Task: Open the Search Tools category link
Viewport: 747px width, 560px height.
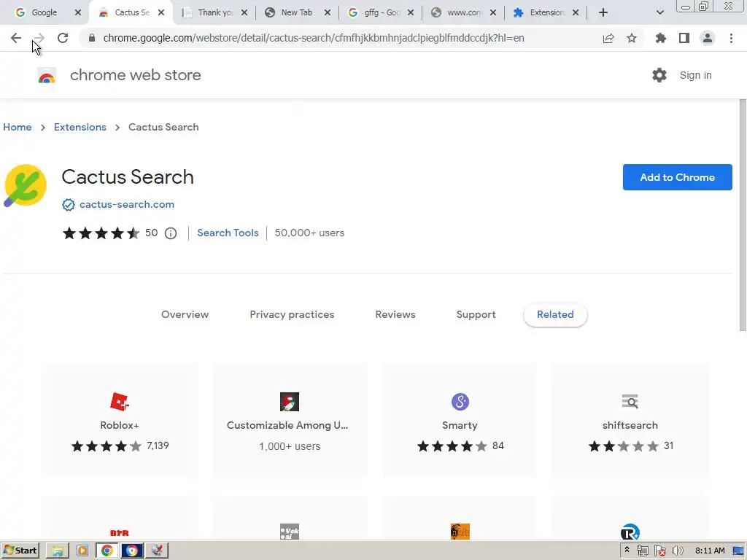Action: click(x=228, y=233)
